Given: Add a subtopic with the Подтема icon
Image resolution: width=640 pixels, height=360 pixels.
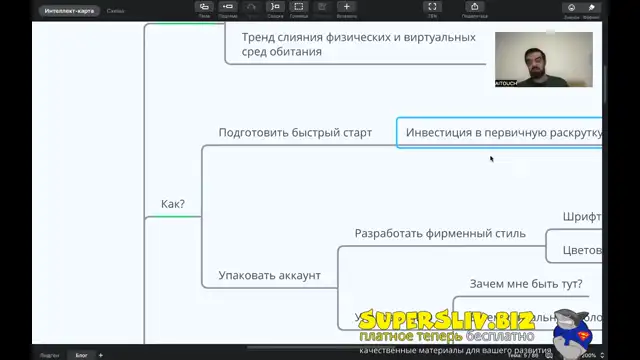Looking at the screenshot, I should [228, 7].
